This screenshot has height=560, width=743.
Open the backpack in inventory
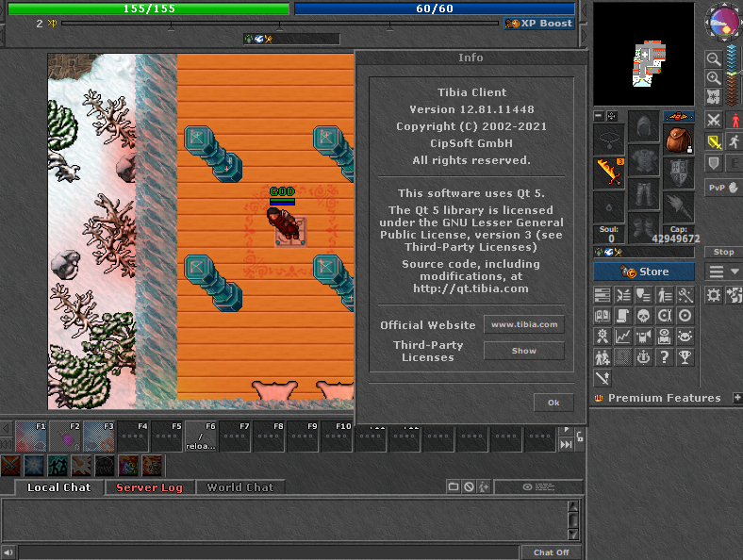pos(679,140)
